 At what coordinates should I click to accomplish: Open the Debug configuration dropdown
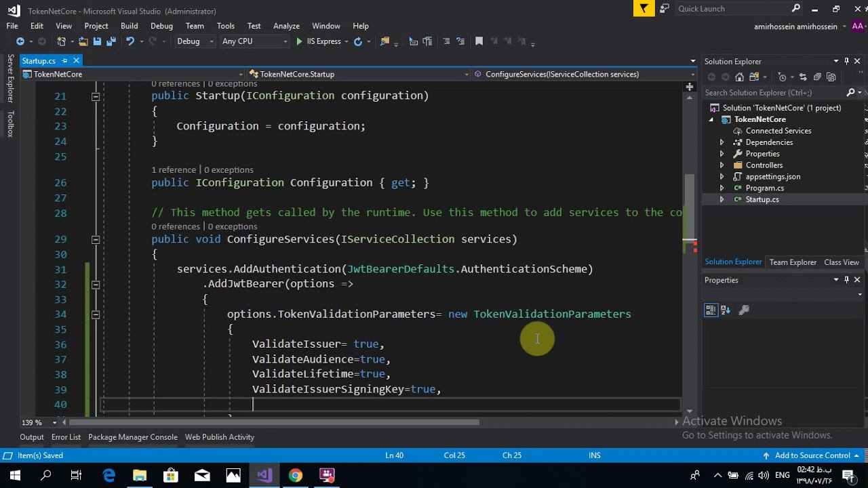[195, 41]
